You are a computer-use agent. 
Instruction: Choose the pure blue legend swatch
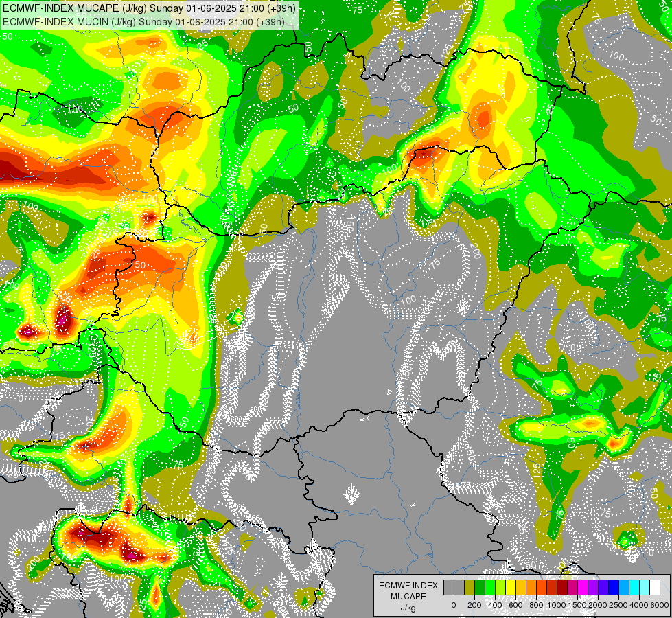pyautogui.click(x=614, y=587)
